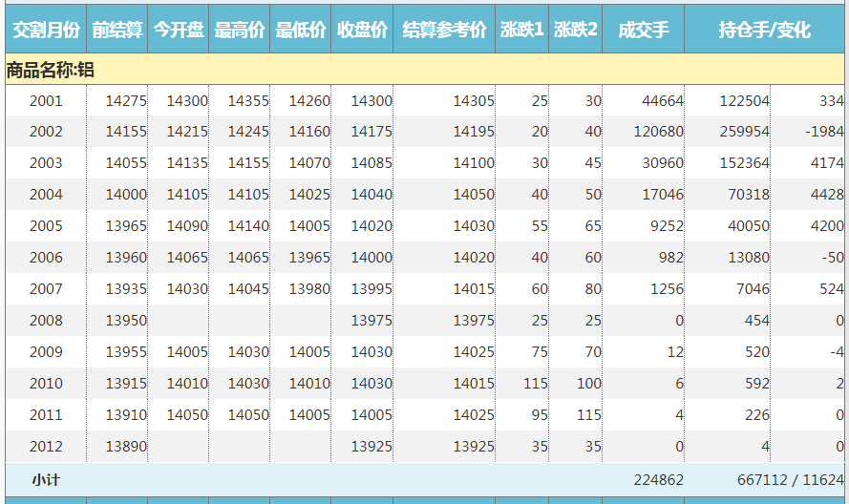Select the 涨跌1 column header
849x504 pixels.
pos(522,31)
